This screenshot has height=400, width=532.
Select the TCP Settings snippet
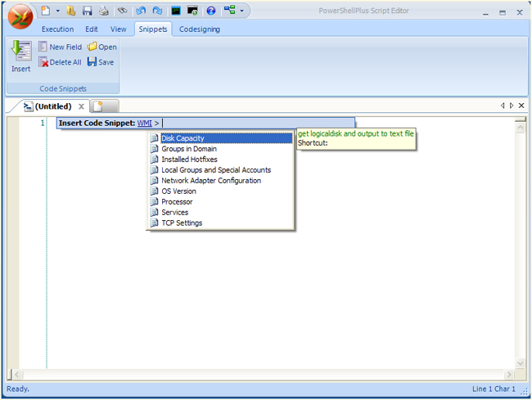(x=221, y=223)
